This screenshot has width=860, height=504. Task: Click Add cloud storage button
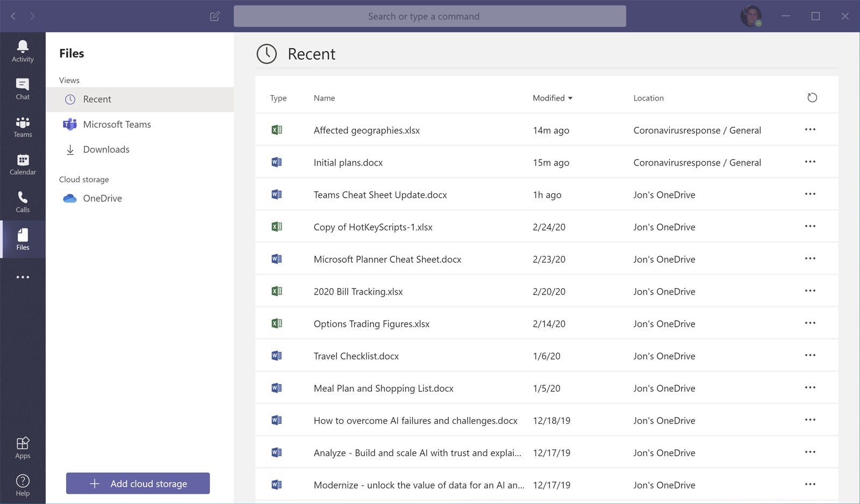pyautogui.click(x=138, y=484)
